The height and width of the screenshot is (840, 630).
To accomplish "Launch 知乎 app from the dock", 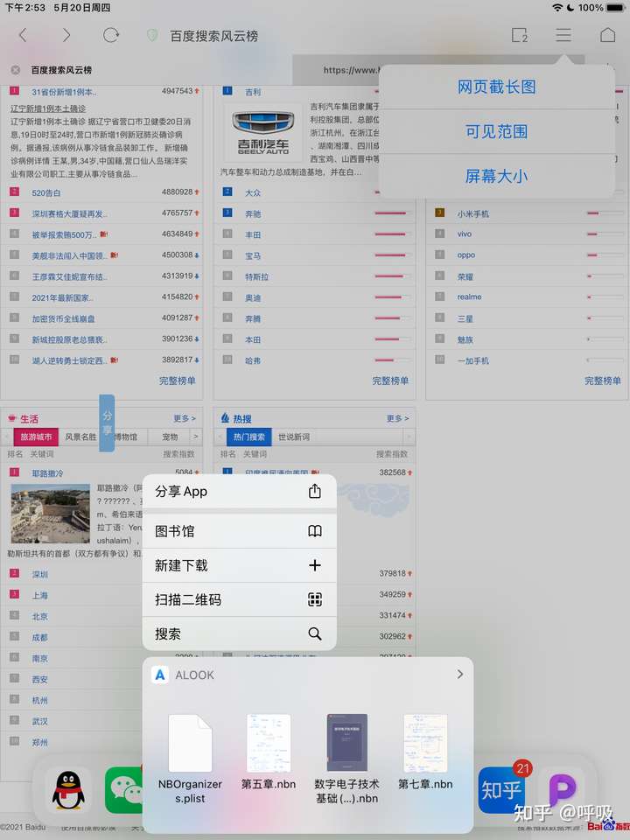I will 500,789.
